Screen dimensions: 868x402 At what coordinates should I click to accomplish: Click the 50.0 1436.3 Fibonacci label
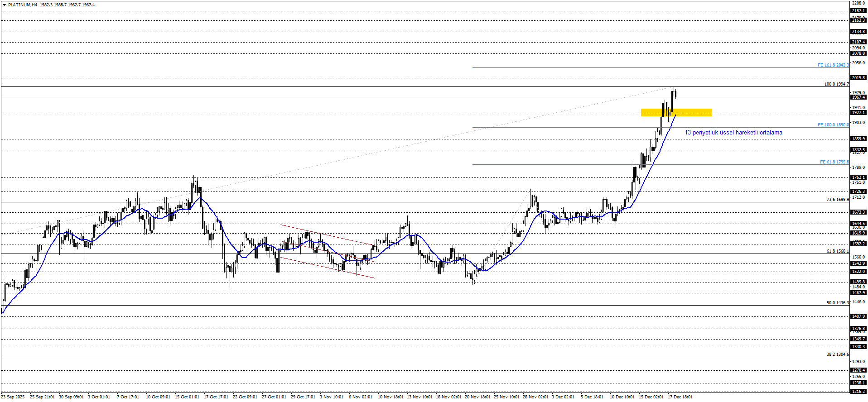[837, 303]
